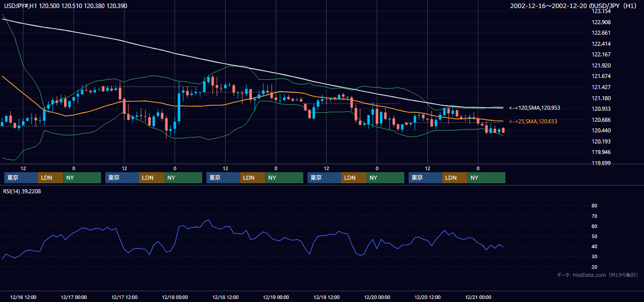Click the 12/21 00:00 date label
The width and height of the screenshot is (644, 302).
click(x=478, y=297)
